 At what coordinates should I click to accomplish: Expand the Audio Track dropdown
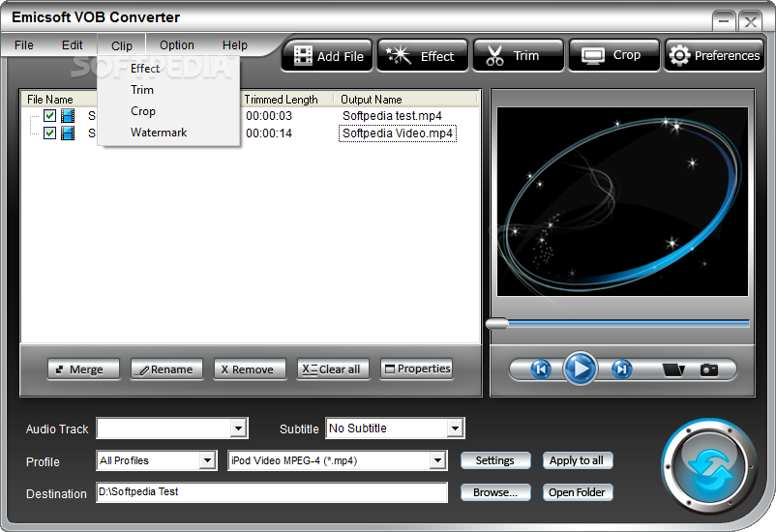[x=239, y=429]
